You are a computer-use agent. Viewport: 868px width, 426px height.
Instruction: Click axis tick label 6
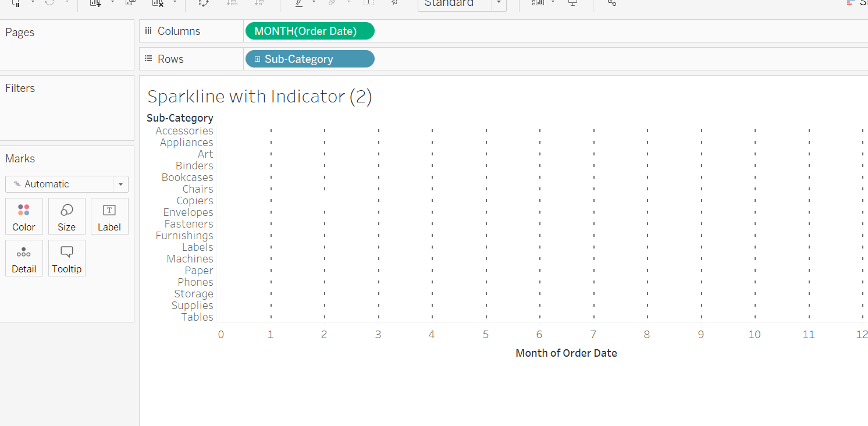point(539,335)
